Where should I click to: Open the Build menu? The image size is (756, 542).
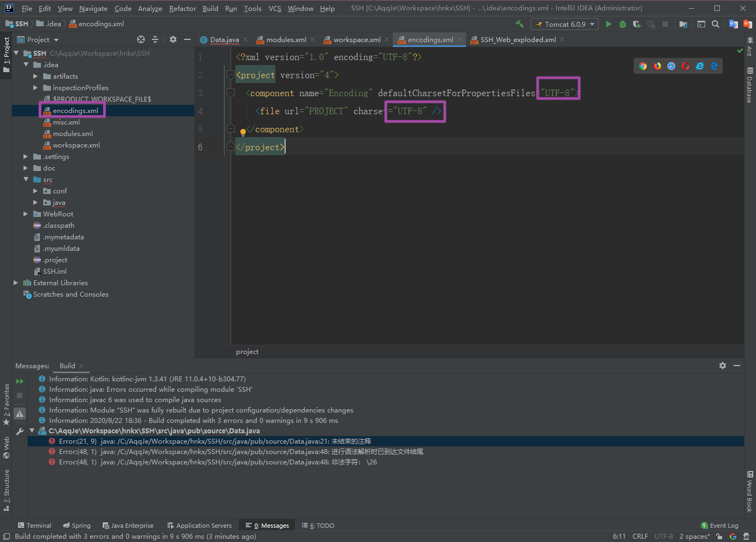coord(210,8)
